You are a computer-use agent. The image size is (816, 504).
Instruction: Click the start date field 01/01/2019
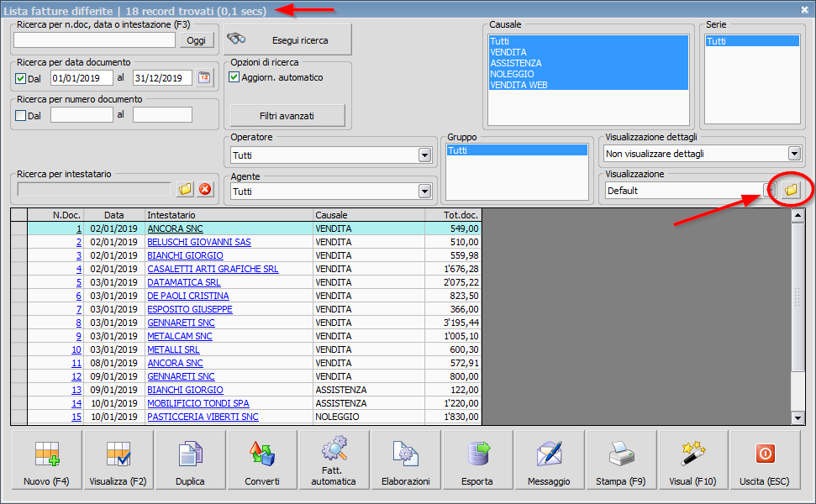click(82, 78)
